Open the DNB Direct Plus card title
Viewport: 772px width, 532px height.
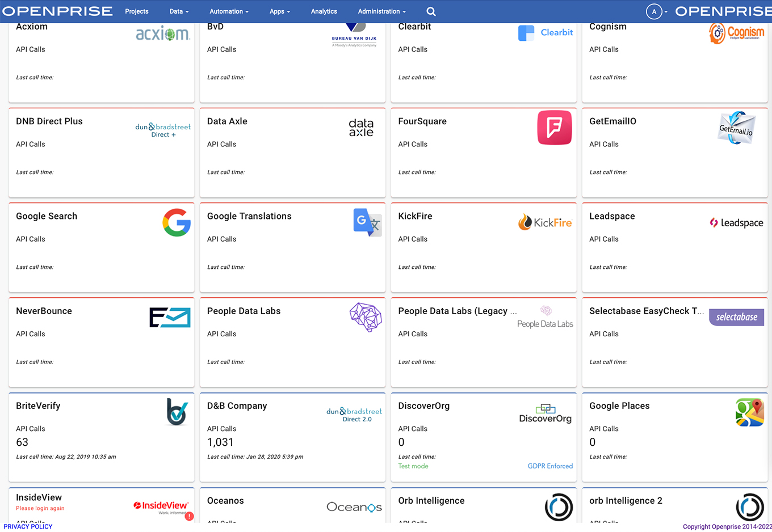(49, 121)
